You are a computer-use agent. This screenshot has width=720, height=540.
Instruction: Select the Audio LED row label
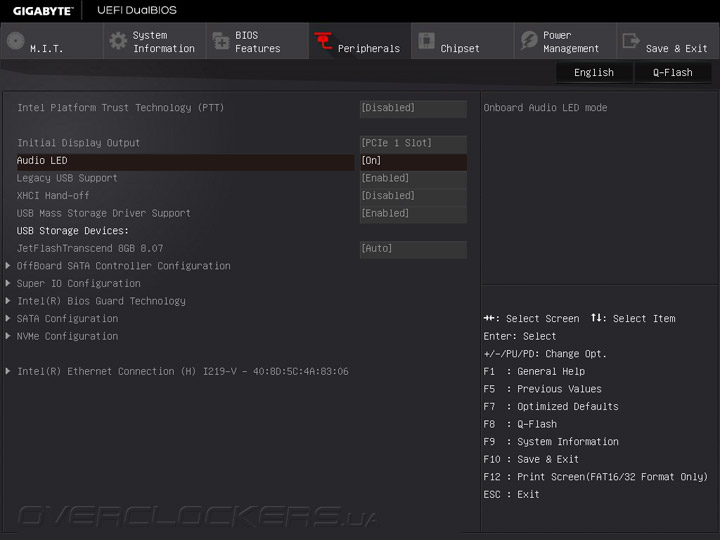(42, 161)
